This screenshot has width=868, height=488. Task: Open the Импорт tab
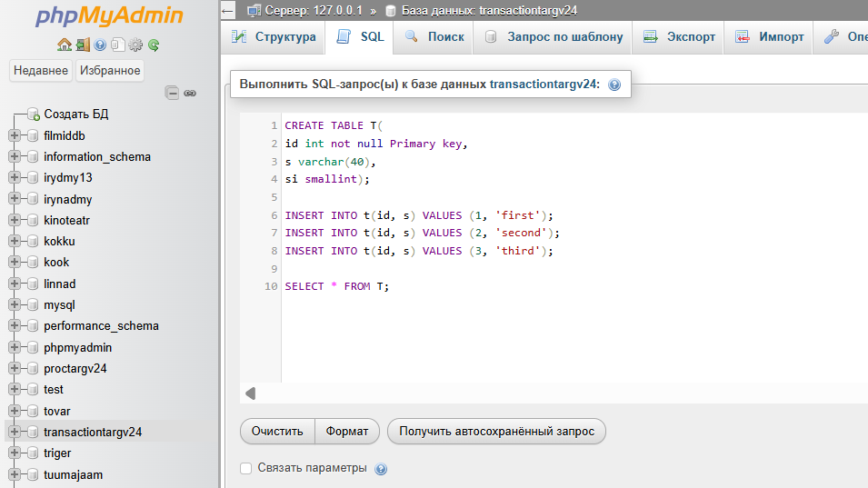point(768,37)
